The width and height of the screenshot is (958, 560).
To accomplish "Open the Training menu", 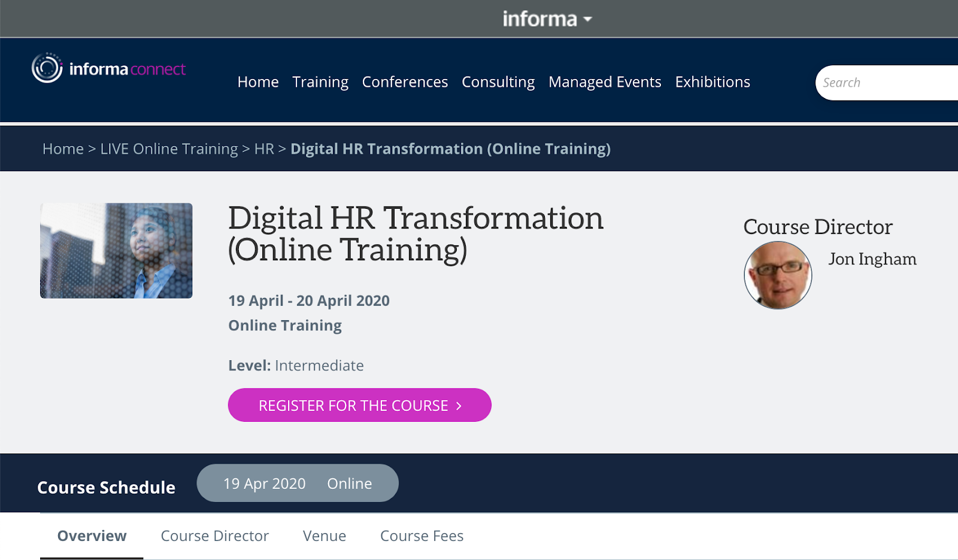I will click(x=320, y=82).
